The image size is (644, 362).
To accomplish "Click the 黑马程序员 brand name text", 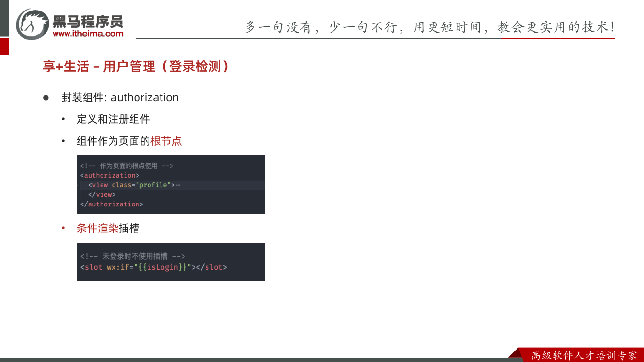I will click(88, 21).
